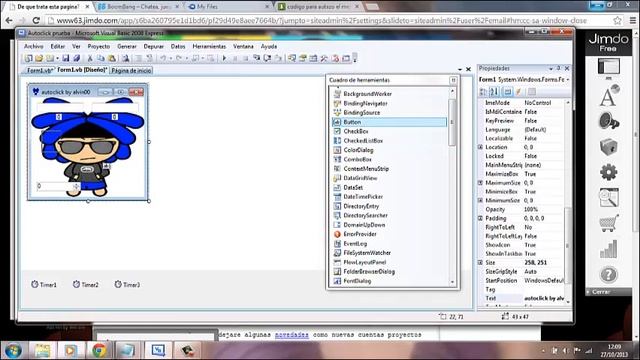Click Chrome icon in Windows taskbar
Viewport: 640px width, 360px height.
[x=99, y=350]
